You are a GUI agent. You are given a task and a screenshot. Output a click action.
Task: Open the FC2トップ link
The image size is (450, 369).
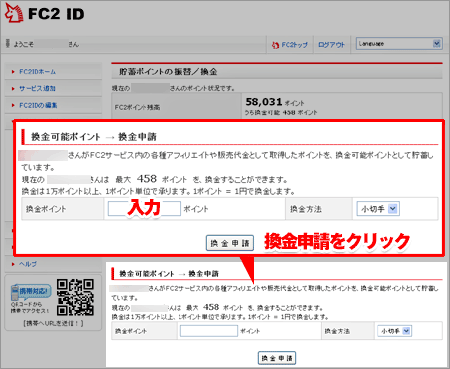click(294, 45)
